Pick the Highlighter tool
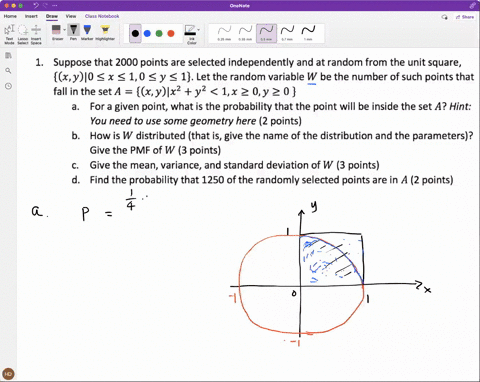The height and width of the screenshot is (382, 480). coord(105,33)
